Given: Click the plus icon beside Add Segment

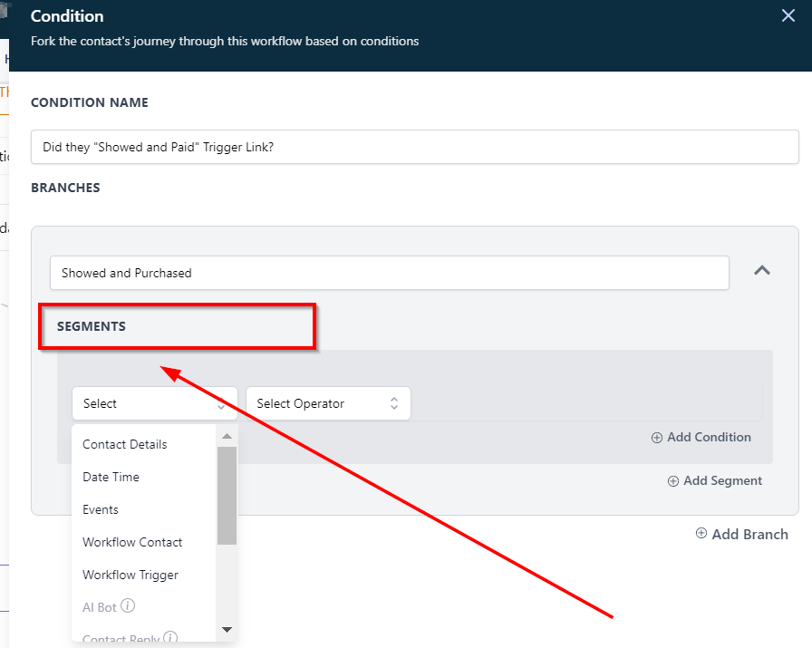Looking at the screenshot, I should pos(673,481).
